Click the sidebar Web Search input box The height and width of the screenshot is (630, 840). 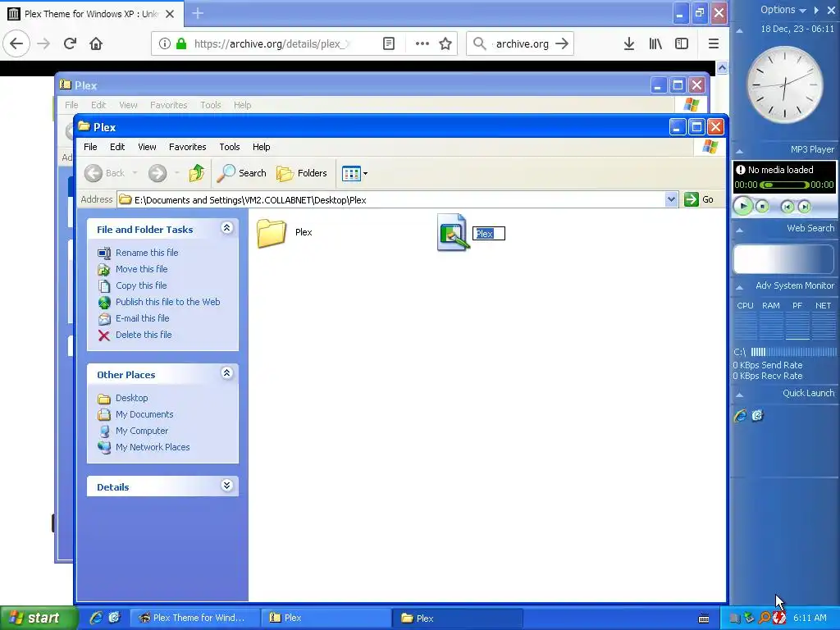click(783, 259)
